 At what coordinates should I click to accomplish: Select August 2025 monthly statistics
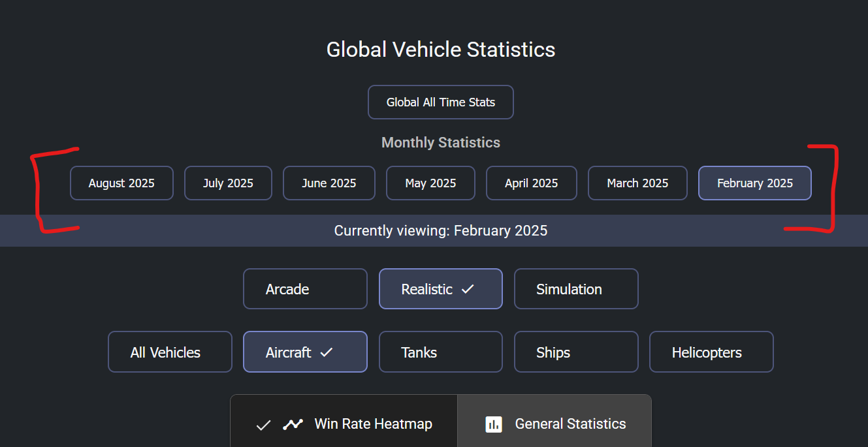[121, 183]
